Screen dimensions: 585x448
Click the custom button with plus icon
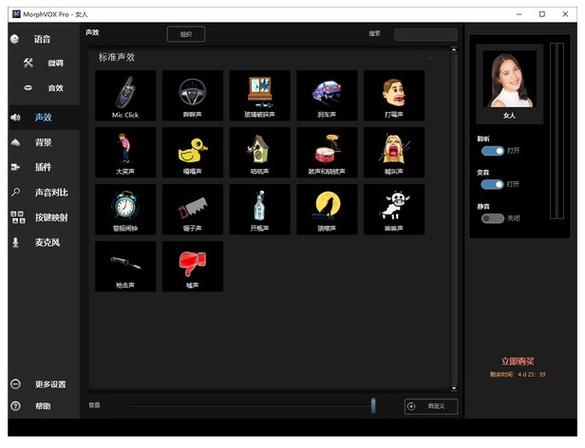pos(431,406)
